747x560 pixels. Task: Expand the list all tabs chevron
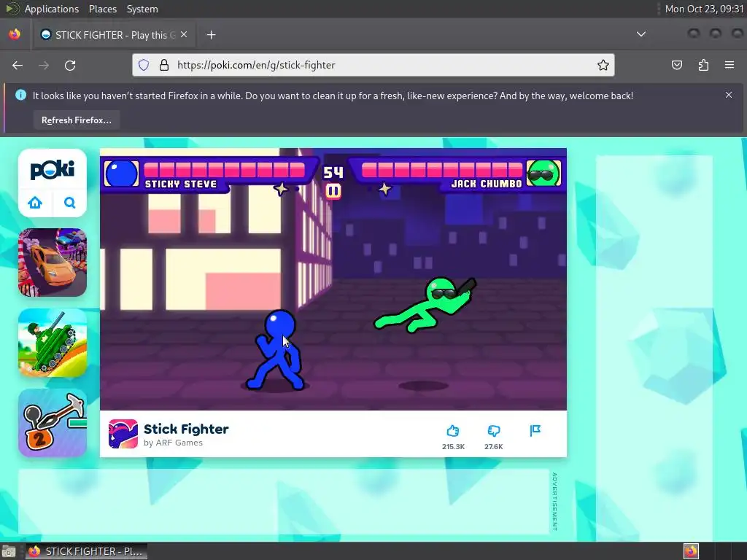point(641,34)
